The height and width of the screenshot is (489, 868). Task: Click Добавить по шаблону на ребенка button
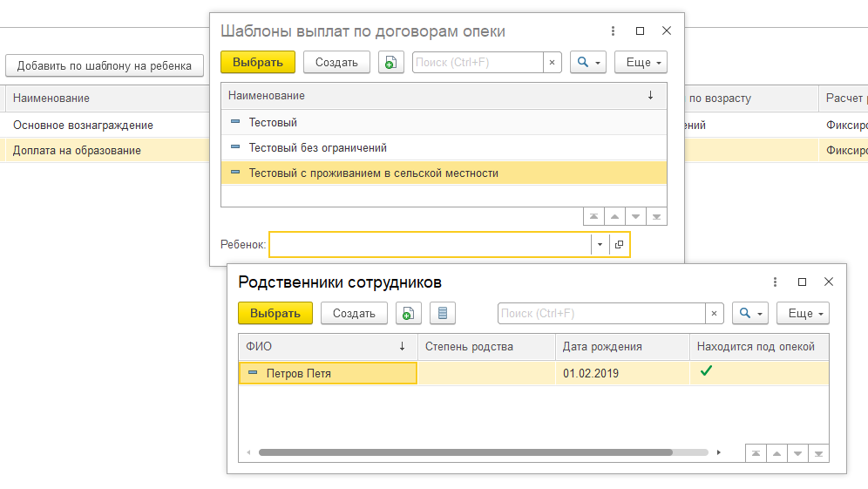point(105,65)
